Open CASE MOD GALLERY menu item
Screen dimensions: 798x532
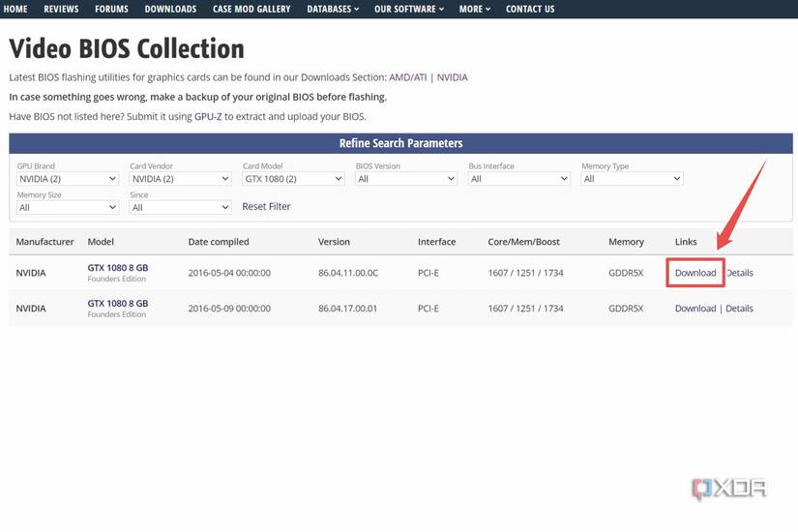pyautogui.click(x=251, y=9)
